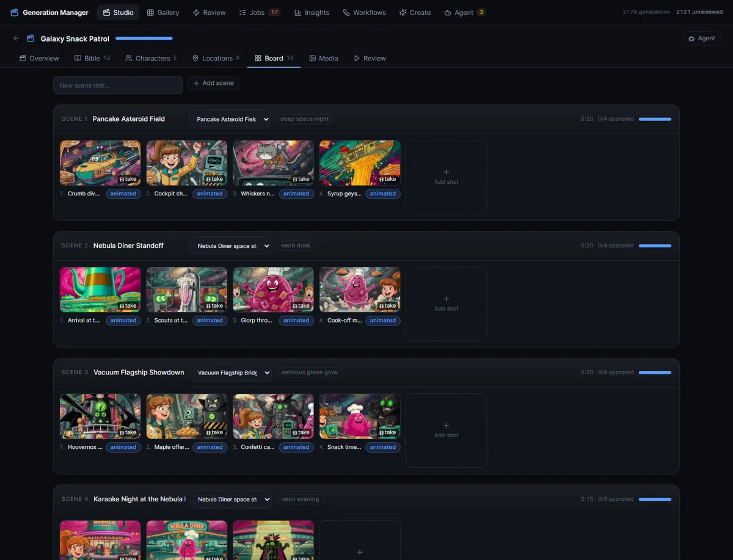Click the Agent button at top right
Viewport: 733px width, 560px height.
pos(701,38)
